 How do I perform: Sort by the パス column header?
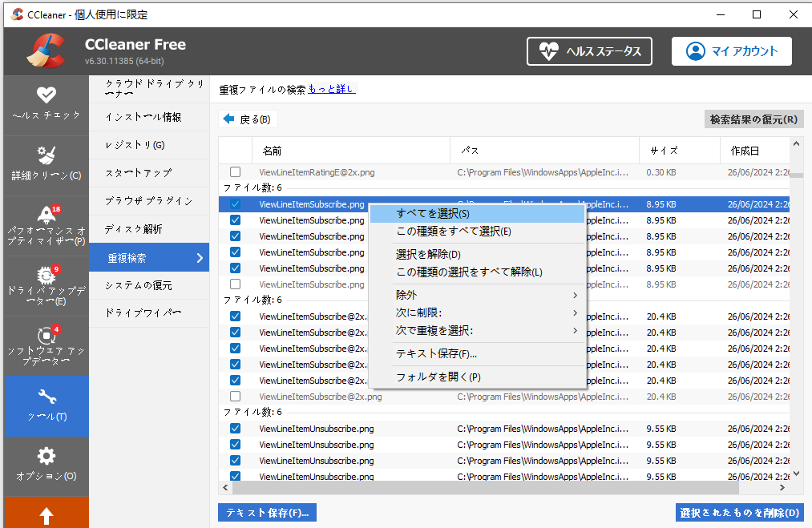(545, 151)
